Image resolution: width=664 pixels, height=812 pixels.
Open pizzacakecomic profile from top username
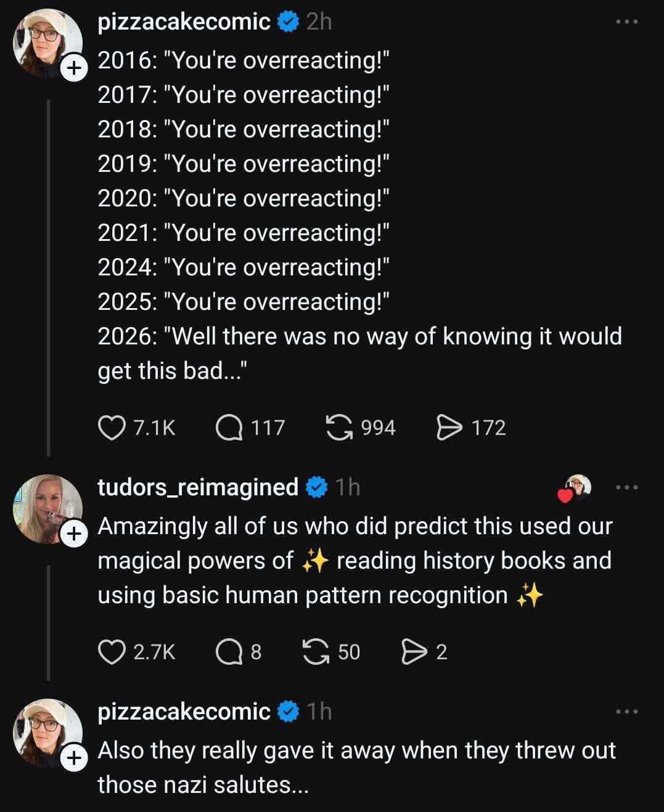(x=184, y=22)
